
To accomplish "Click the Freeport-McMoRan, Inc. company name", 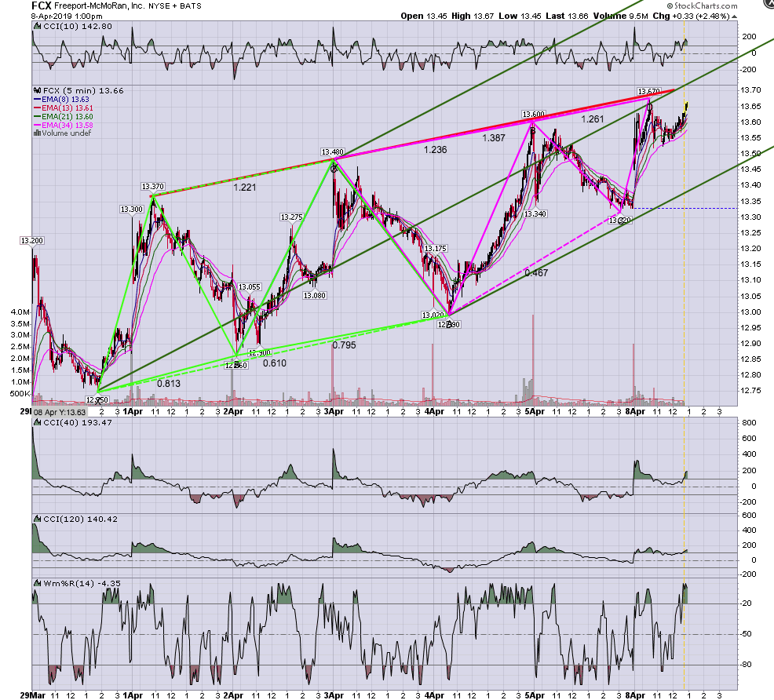I will [99, 6].
